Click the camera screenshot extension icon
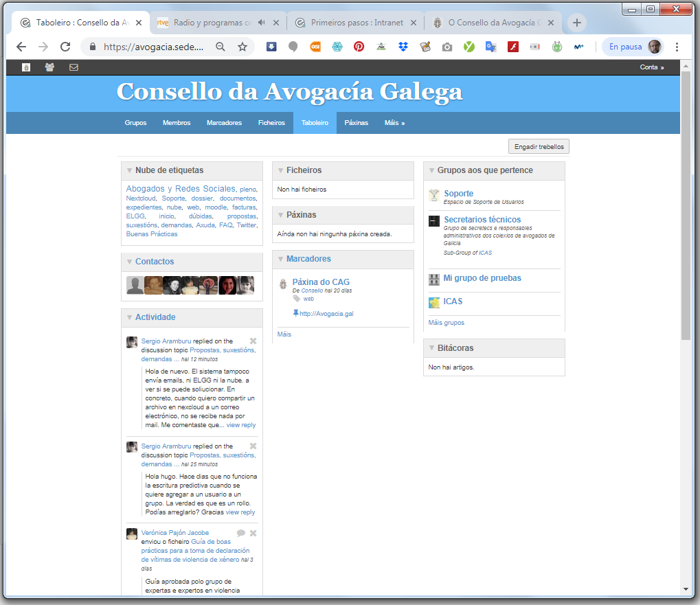 tap(447, 47)
